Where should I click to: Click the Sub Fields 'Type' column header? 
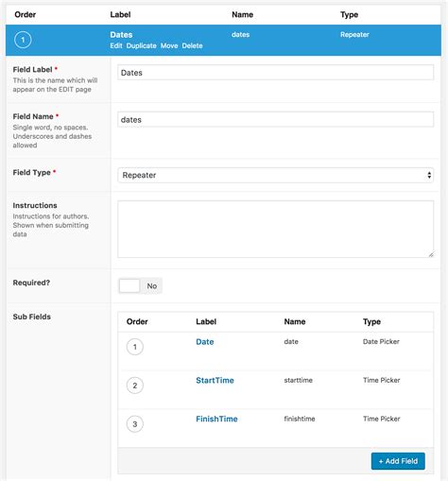[371, 322]
